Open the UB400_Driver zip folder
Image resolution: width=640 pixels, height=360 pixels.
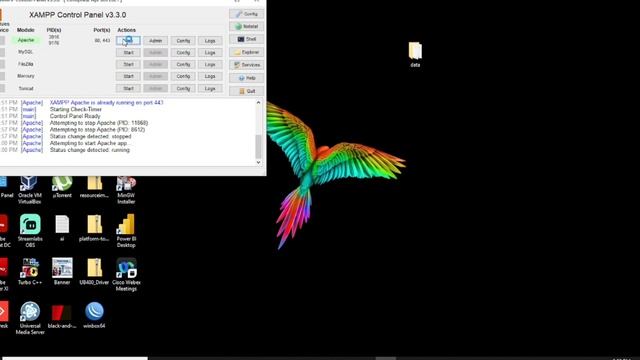point(94,271)
